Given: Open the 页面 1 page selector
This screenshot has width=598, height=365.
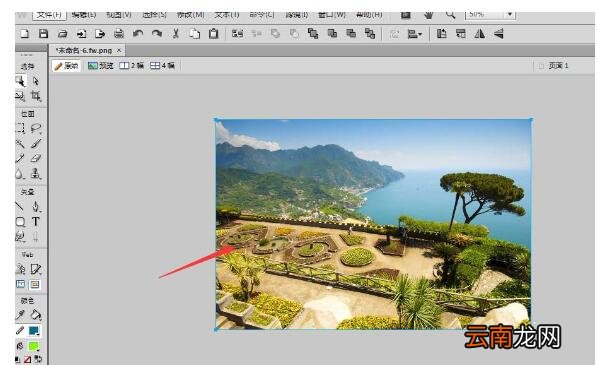Looking at the screenshot, I should [x=554, y=66].
